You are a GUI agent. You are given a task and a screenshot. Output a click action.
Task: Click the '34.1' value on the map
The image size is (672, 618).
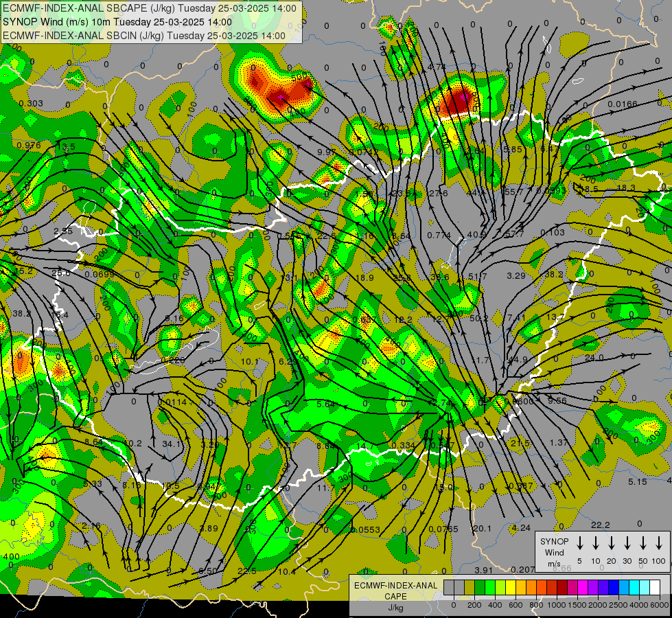point(171,444)
